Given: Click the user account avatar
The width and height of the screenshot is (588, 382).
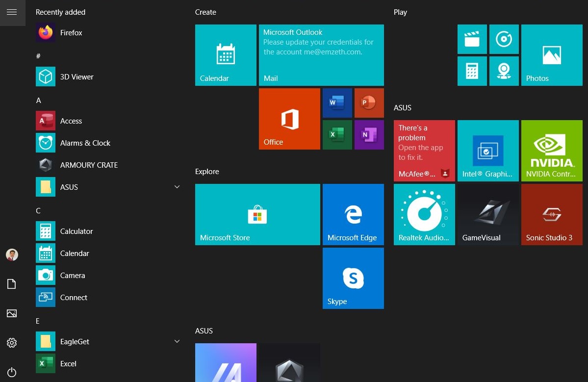Looking at the screenshot, I should tap(12, 255).
